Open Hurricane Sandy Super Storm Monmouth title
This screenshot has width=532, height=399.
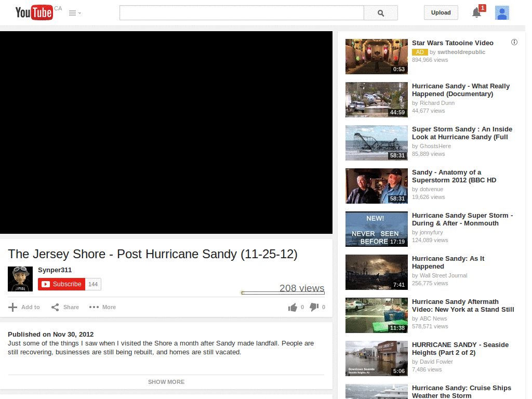(x=462, y=219)
